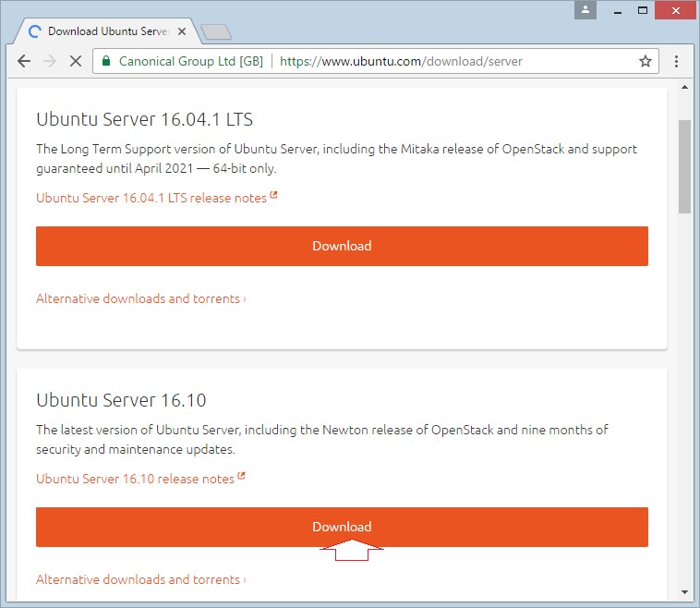Viewport: 700px width, 608px height.
Task: Click the external link icon after 16.10 release notes
Action: (241, 476)
